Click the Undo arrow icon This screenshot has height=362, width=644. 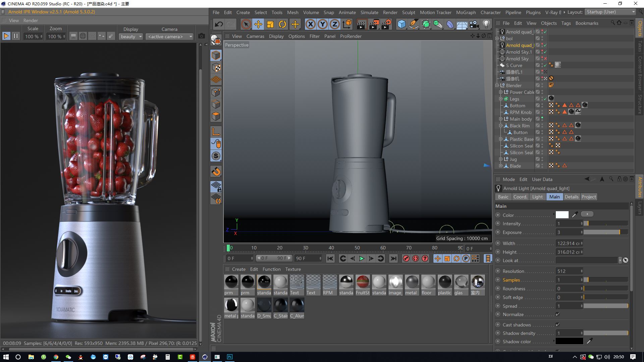[218, 24]
